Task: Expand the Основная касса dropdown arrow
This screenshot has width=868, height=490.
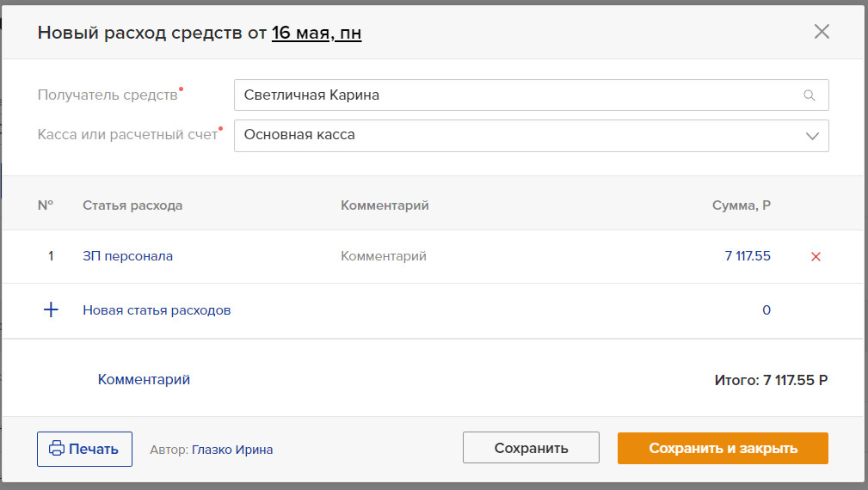Action: pos(812,136)
